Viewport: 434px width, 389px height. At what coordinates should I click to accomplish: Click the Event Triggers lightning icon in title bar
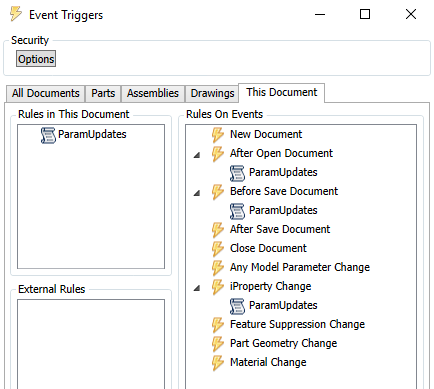(x=15, y=14)
